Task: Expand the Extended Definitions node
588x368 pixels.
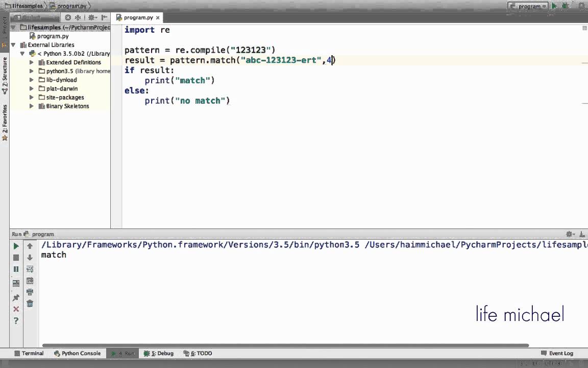Action: (32, 62)
